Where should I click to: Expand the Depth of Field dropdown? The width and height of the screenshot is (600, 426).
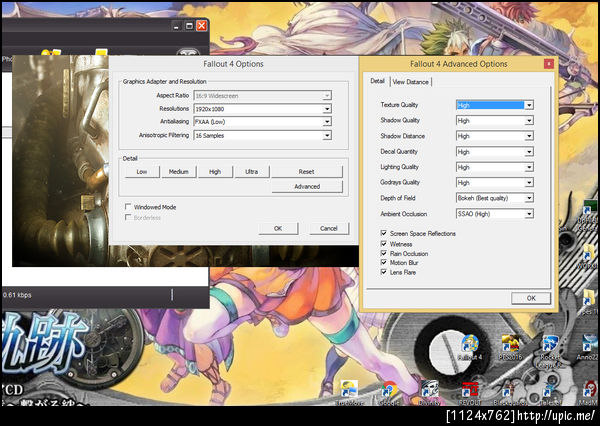click(495, 198)
